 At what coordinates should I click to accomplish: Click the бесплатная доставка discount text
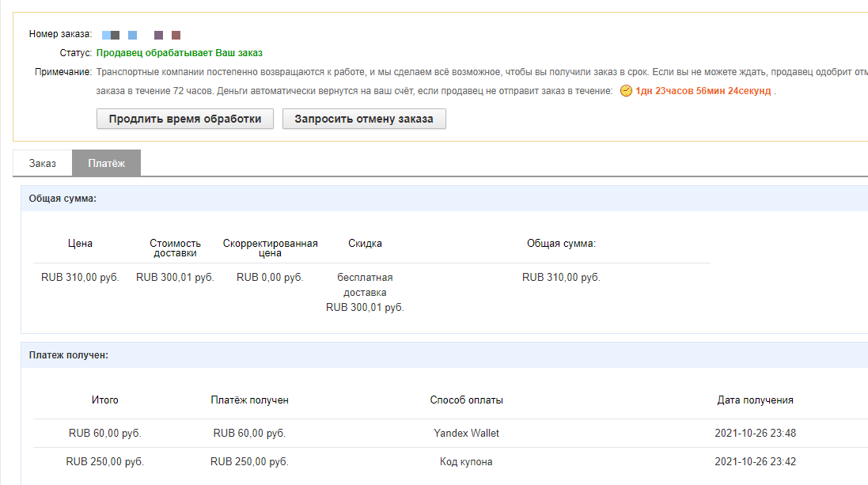365,285
